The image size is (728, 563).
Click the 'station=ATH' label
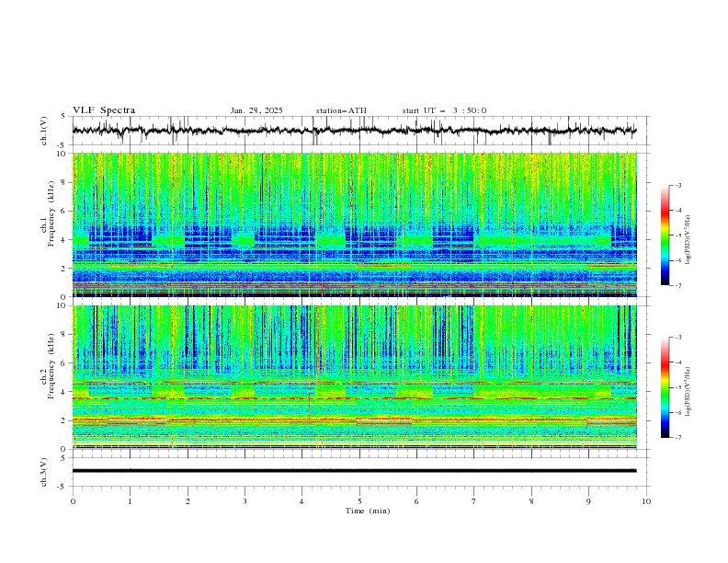point(341,110)
